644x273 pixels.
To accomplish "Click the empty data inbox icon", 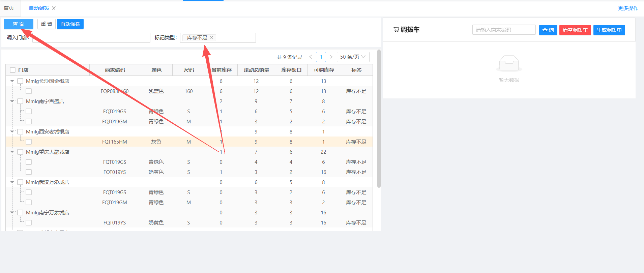I will pyautogui.click(x=509, y=63).
